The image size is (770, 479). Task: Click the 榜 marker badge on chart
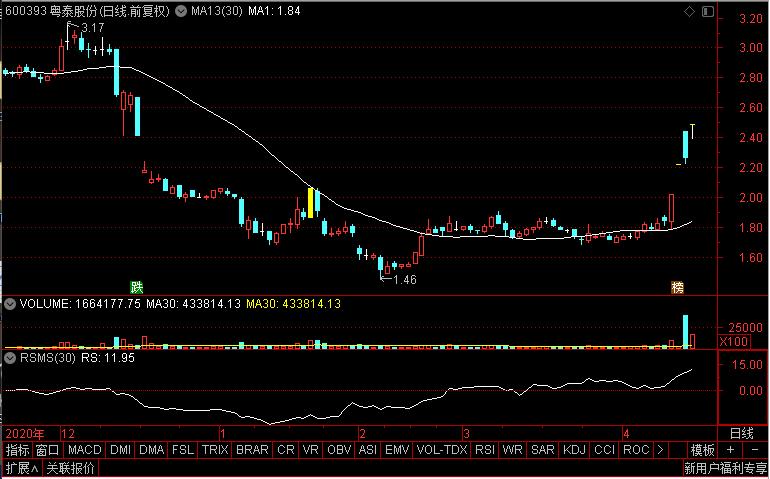[x=678, y=287]
